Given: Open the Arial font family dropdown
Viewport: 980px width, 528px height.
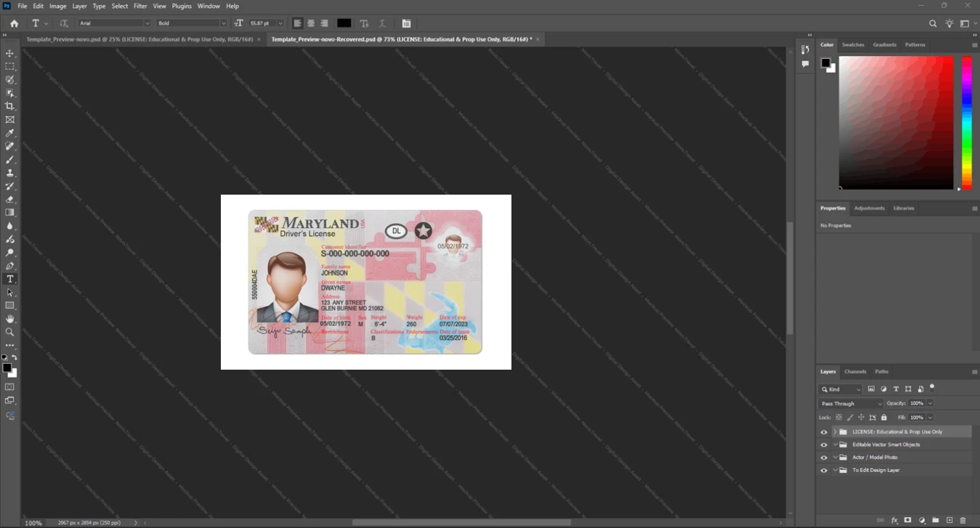Looking at the screenshot, I should coord(113,23).
